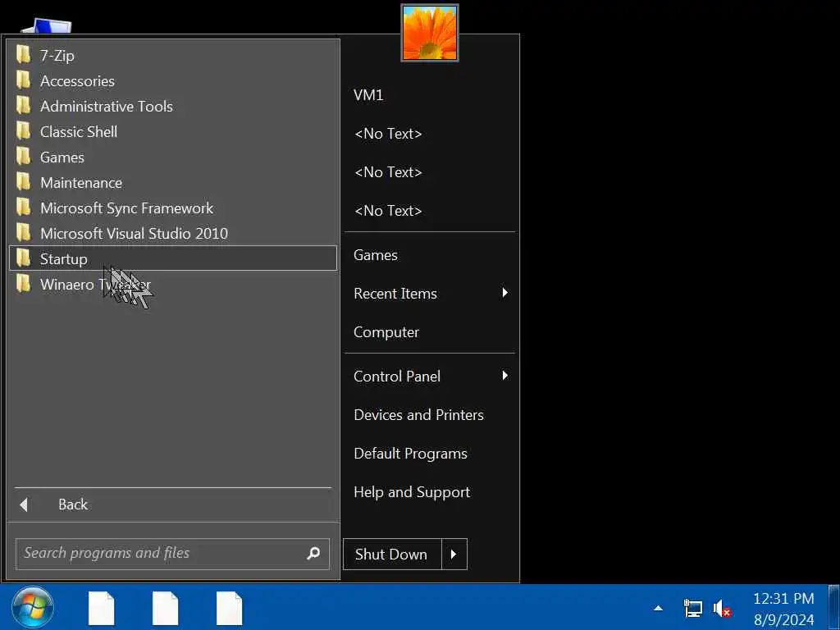
Task: Expand the Control Panel submenu arrow
Action: (504, 376)
